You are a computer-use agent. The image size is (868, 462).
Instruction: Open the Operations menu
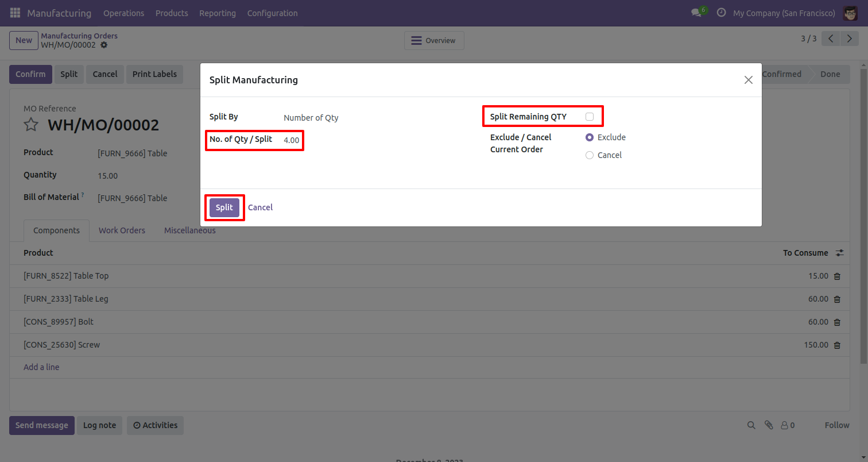coord(124,13)
